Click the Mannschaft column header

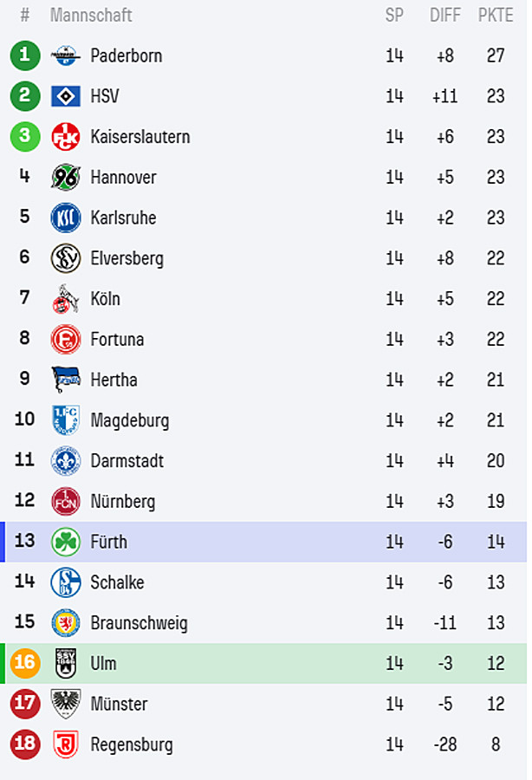(x=91, y=16)
